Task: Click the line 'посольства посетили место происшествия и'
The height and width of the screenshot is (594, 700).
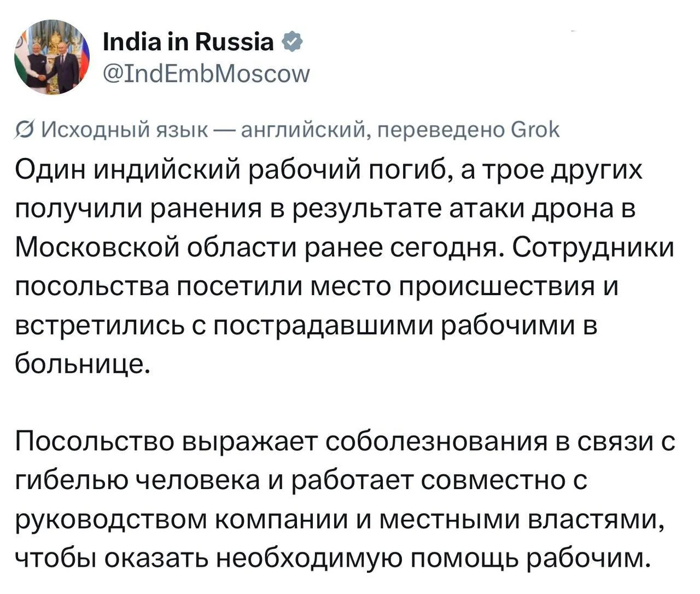Action: click(316, 287)
